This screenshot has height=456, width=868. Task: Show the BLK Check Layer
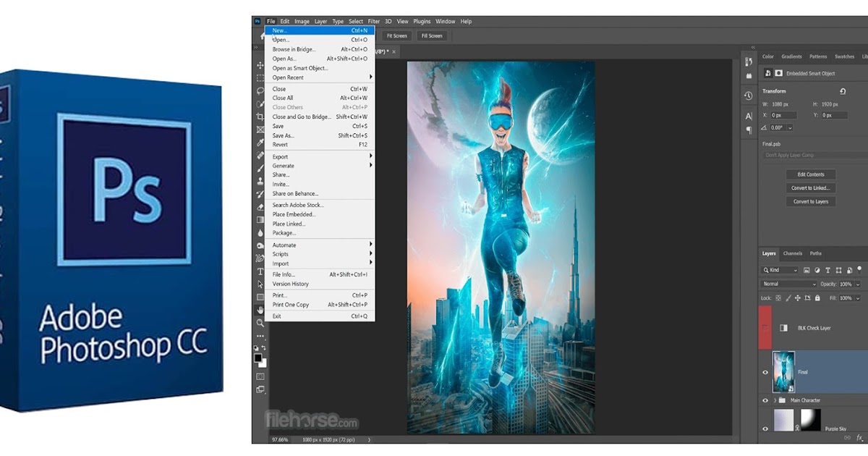(x=765, y=328)
